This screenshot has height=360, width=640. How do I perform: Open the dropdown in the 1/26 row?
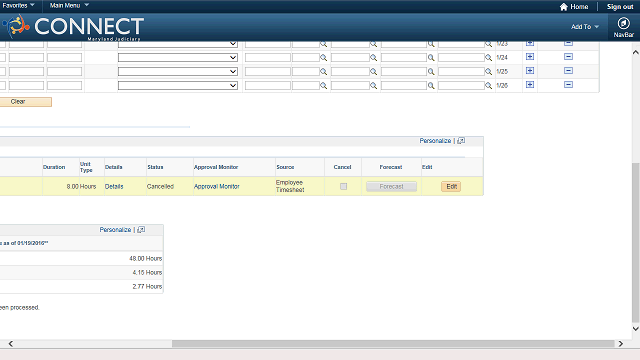(x=178, y=85)
